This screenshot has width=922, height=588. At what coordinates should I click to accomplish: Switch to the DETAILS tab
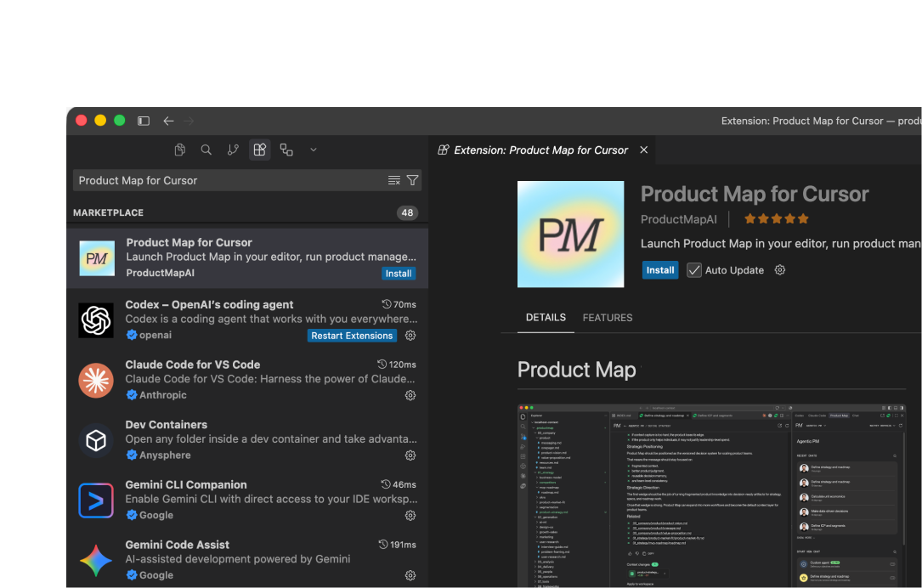point(546,318)
